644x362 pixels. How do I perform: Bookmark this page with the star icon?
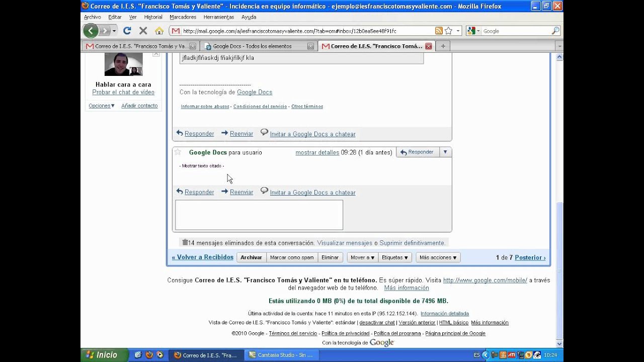tap(448, 31)
